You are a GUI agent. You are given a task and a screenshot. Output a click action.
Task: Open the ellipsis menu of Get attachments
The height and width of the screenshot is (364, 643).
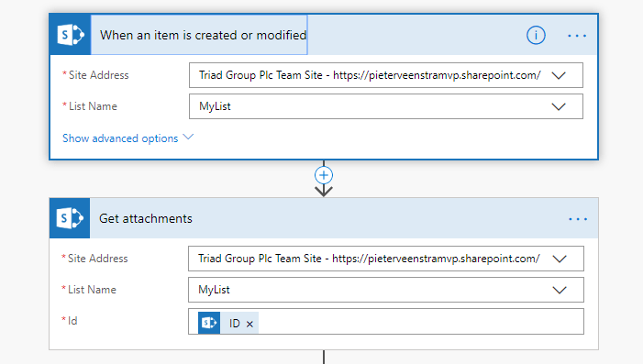[x=578, y=219]
